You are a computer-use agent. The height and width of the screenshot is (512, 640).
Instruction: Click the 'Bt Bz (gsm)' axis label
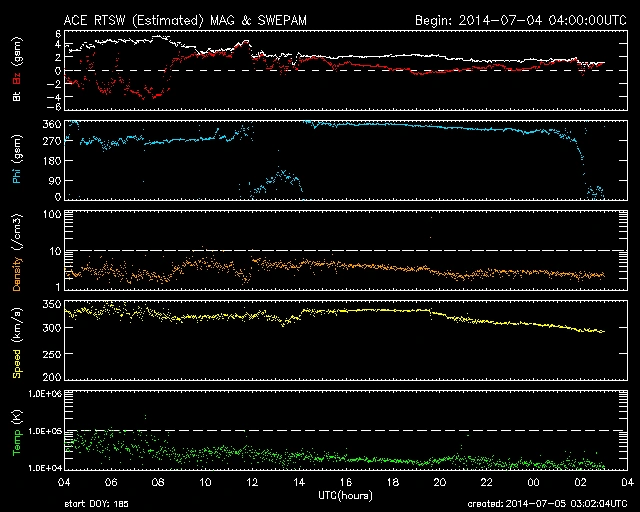[17, 69]
